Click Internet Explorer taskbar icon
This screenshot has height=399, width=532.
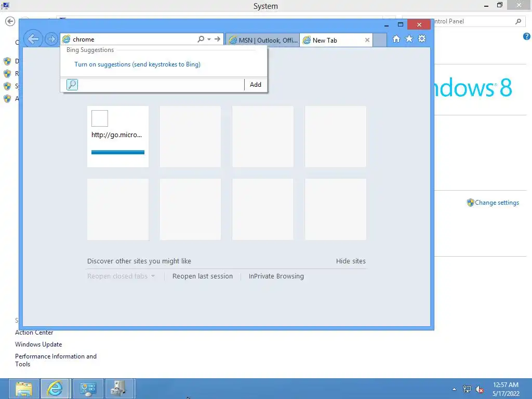pyautogui.click(x=56, y=389)
